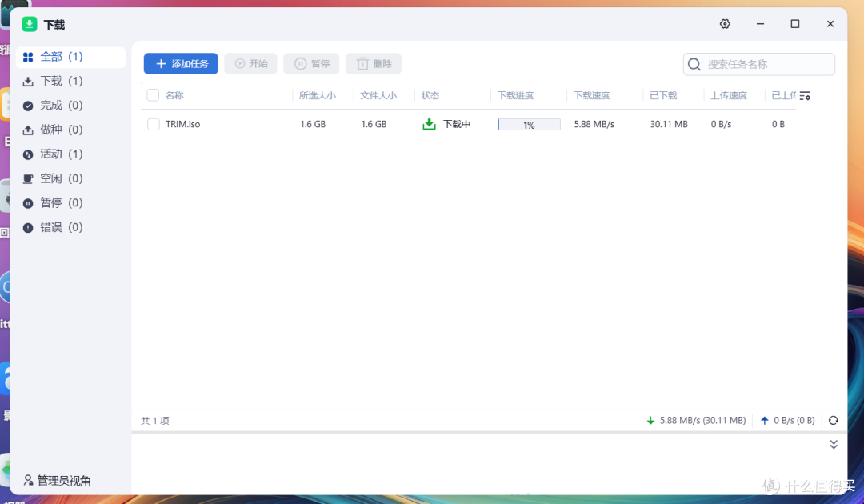Image resolution: width=864 pixels, height=504 pixels.
Task: Open the 做种 (0) category
Action: tap(62, 130)
